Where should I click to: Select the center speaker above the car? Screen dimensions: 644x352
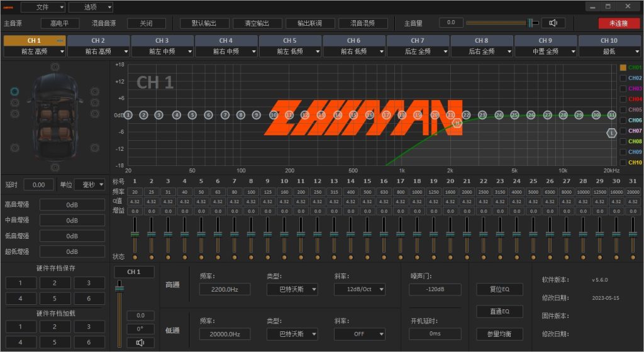click(x=55, y=67)
